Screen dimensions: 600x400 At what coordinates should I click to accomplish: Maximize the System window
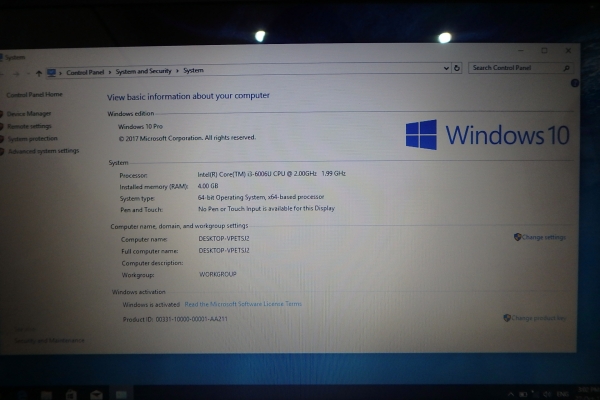click(544, 51)
